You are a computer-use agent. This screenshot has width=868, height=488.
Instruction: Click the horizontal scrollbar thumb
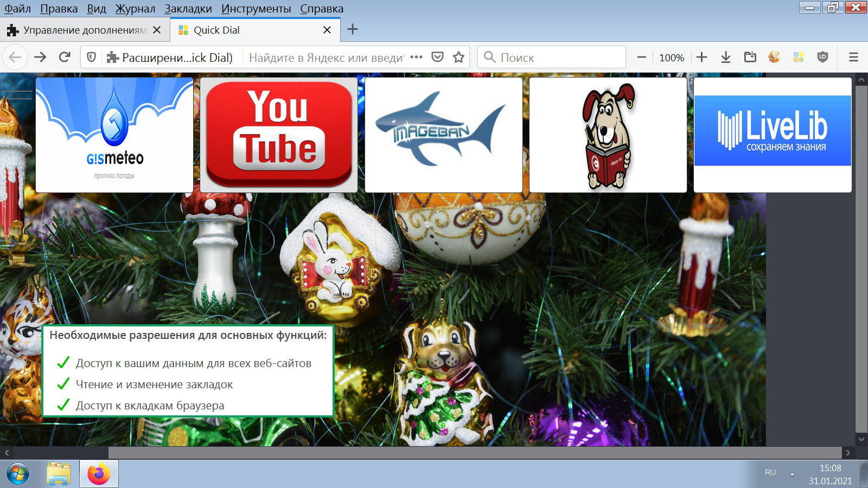click(475, 452)
